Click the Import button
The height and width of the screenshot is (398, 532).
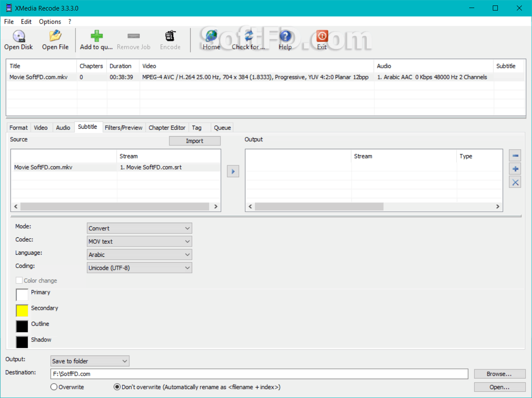[x=195, y=141]
